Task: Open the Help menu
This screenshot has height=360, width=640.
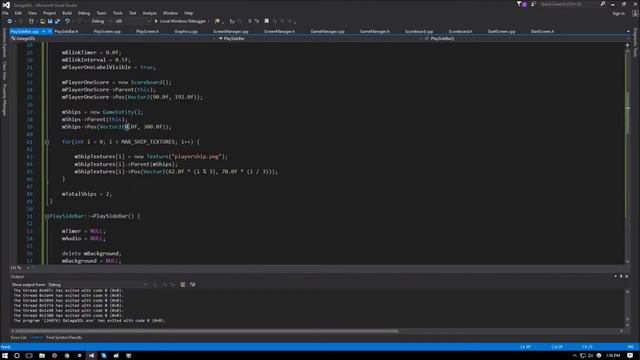Action: pyautogui.click(x=188, y=13)
